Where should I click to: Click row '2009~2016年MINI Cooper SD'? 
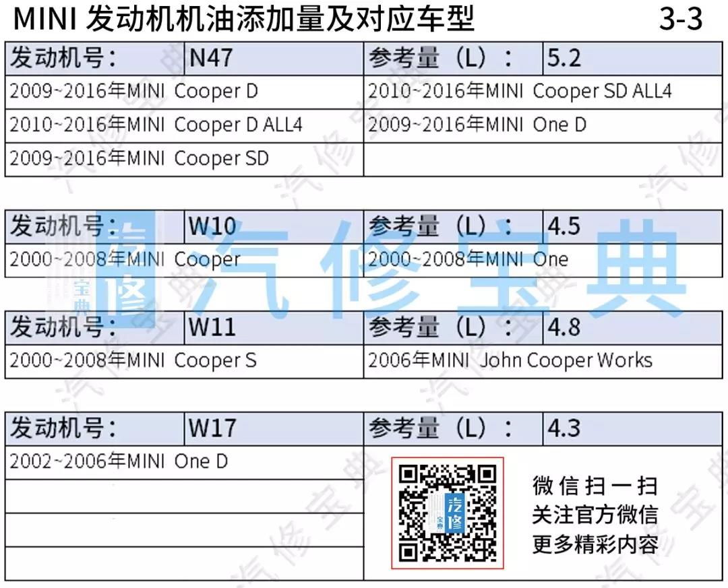(x=184, y=160)
